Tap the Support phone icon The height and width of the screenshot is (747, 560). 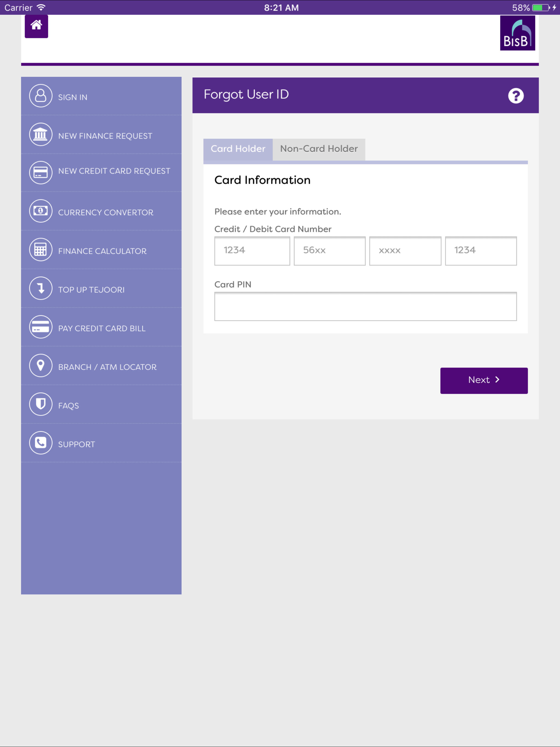(40, 443)
